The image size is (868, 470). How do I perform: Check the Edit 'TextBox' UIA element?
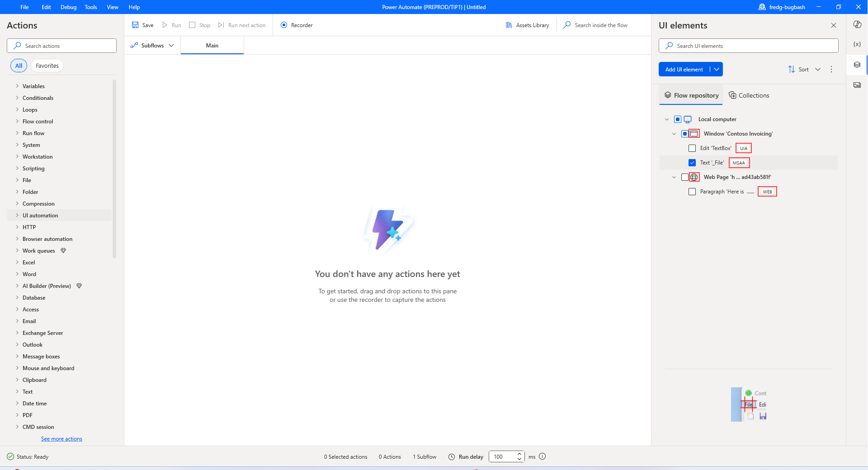point(692,148)
